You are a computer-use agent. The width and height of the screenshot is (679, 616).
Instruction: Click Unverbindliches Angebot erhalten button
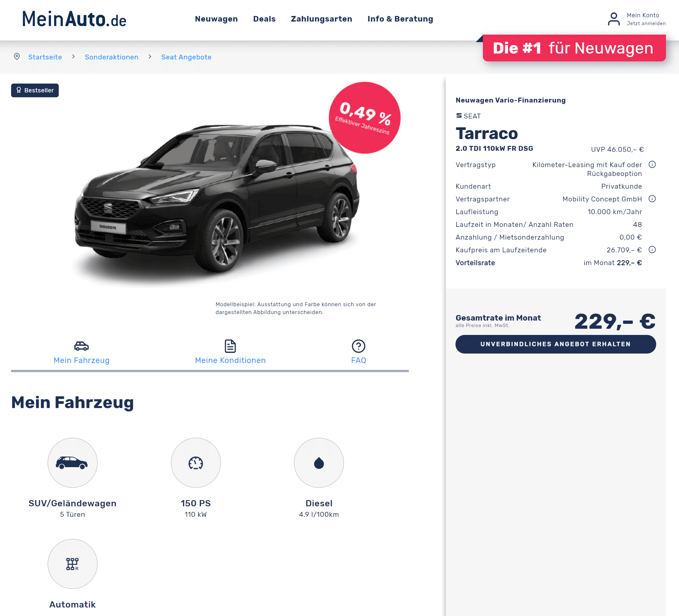coord(555,344)
